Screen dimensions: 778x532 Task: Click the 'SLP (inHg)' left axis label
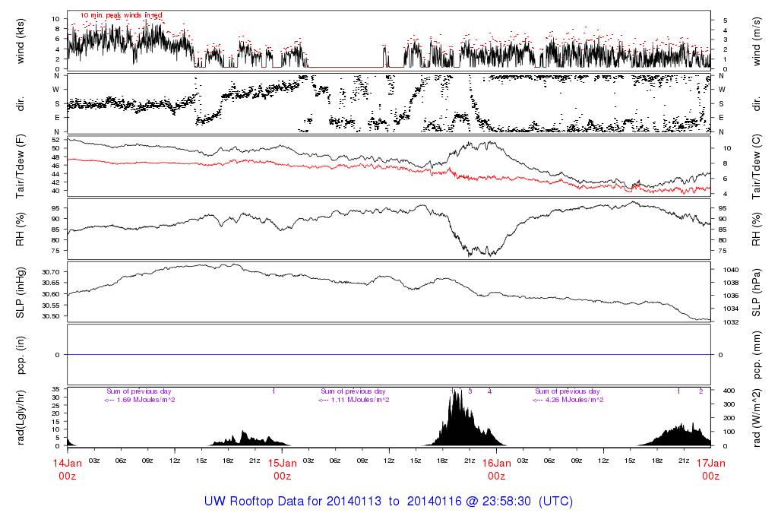[21, 293]
